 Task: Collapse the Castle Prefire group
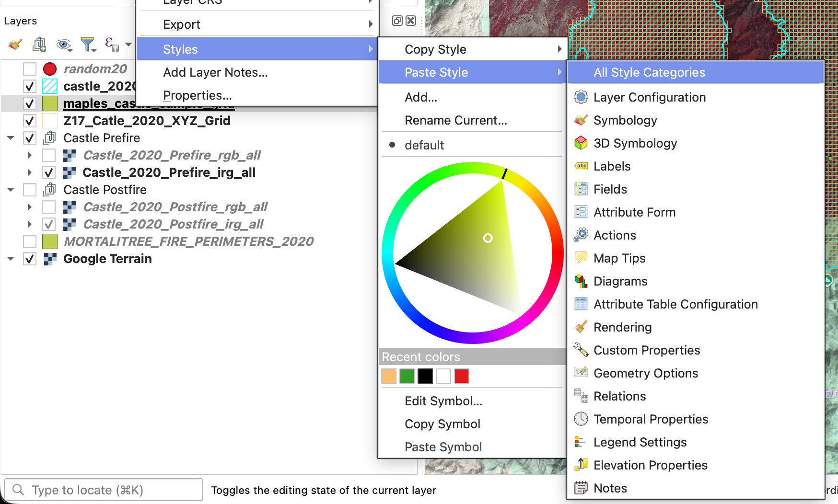click(11, 138)
